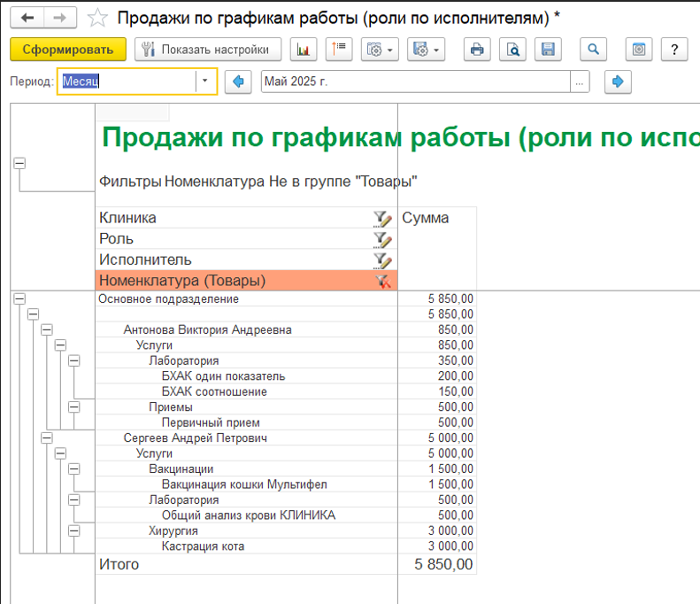Select the Клиника header cell
This screenshot has height=604, width=700.
click(246, 218)
